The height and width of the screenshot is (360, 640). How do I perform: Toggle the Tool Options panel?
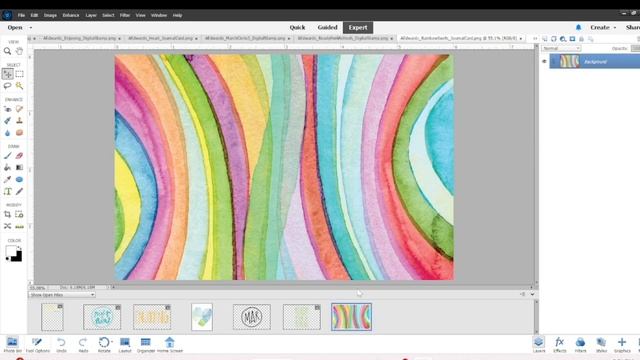click(38, 344)
